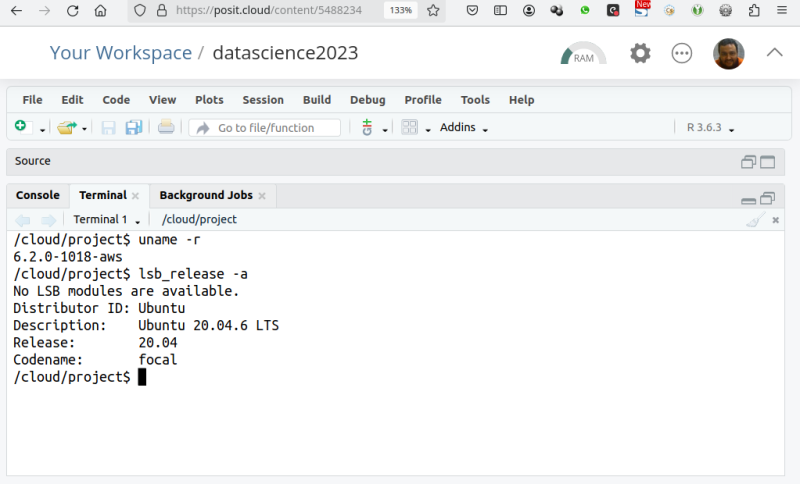This screenshot has height=484, width=800.
Task: Click the New File icon
Action: [22, 128]
